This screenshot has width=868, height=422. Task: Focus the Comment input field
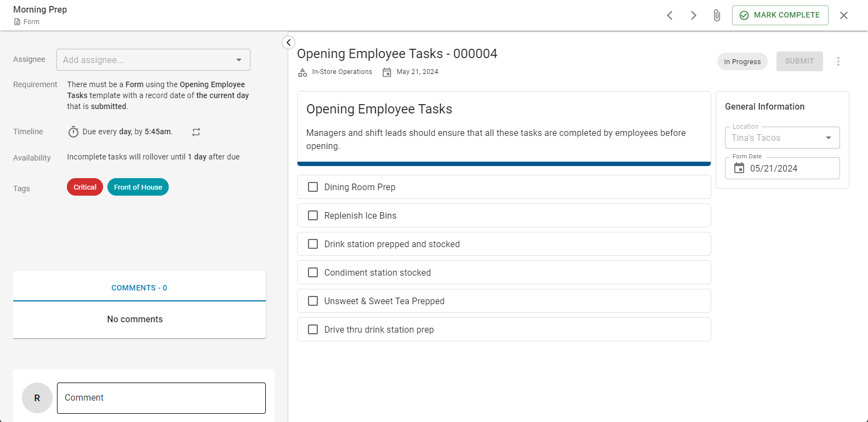(161, 398)
